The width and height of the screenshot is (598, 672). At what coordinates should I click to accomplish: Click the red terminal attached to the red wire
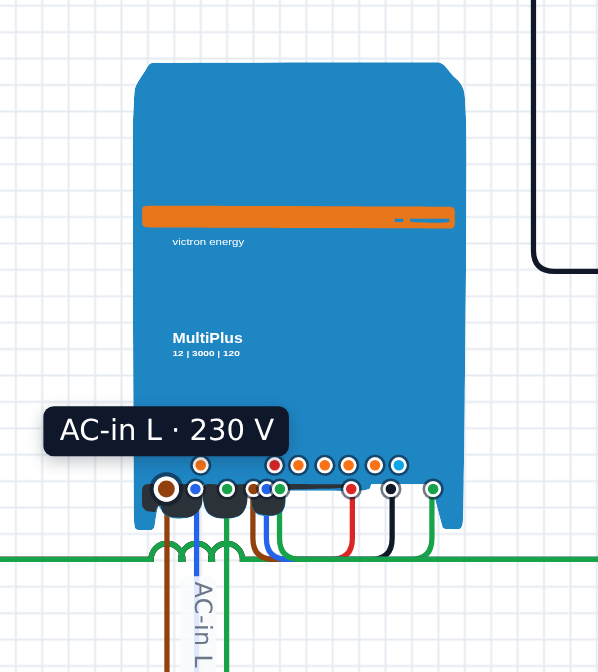tap(351, 489)
